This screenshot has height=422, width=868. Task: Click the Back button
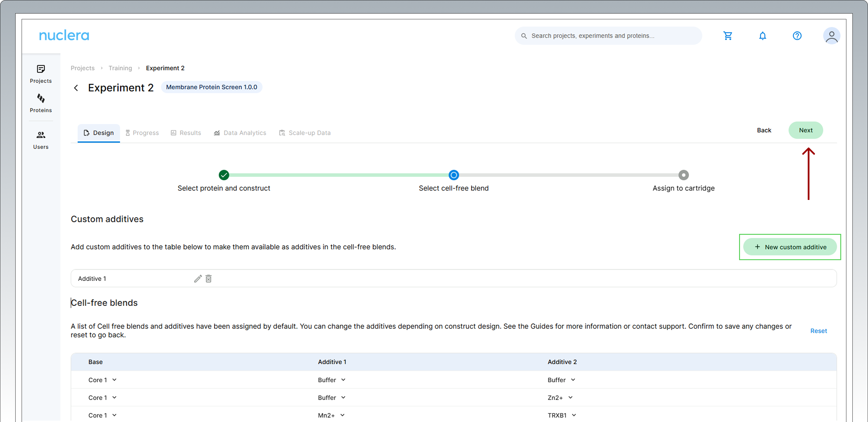coord(764,130)
